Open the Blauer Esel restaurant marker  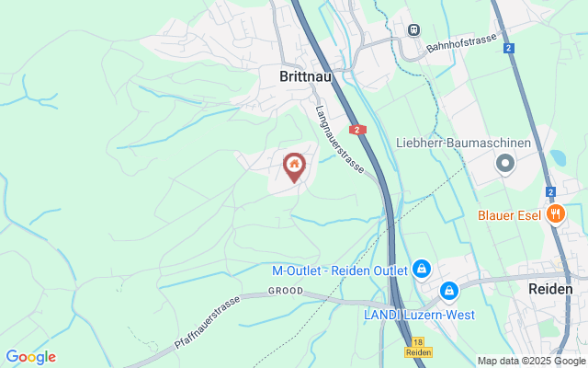tap(555, 214)
